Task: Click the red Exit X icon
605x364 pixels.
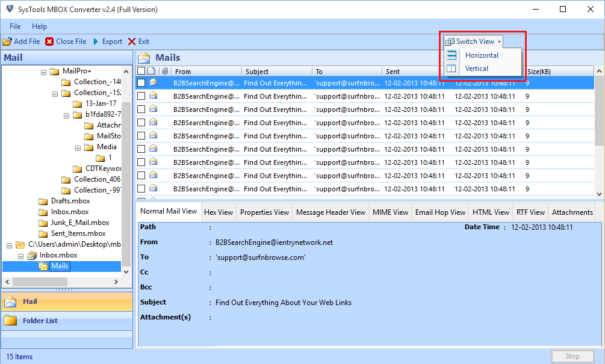Action: point(132,42)
